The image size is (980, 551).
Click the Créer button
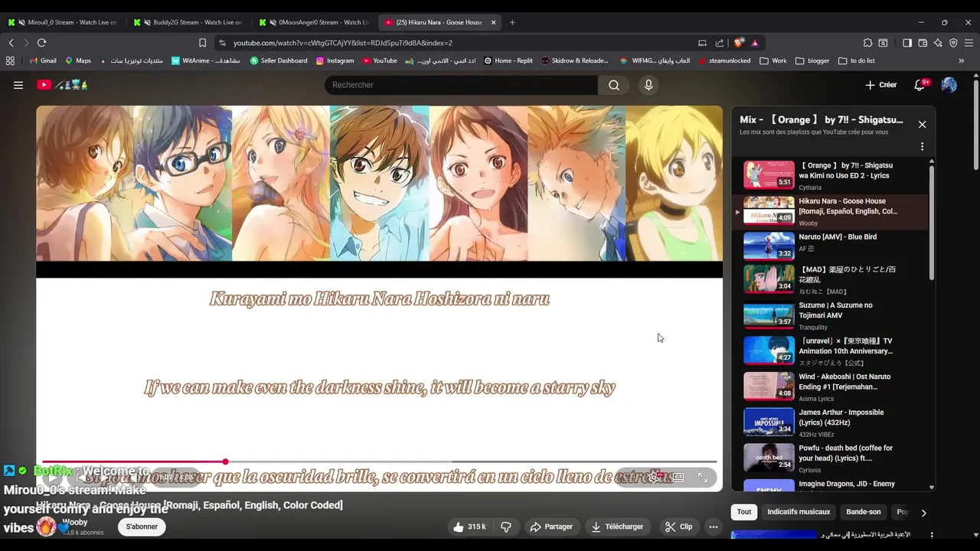pyautogui.click(x=880, y=85)
